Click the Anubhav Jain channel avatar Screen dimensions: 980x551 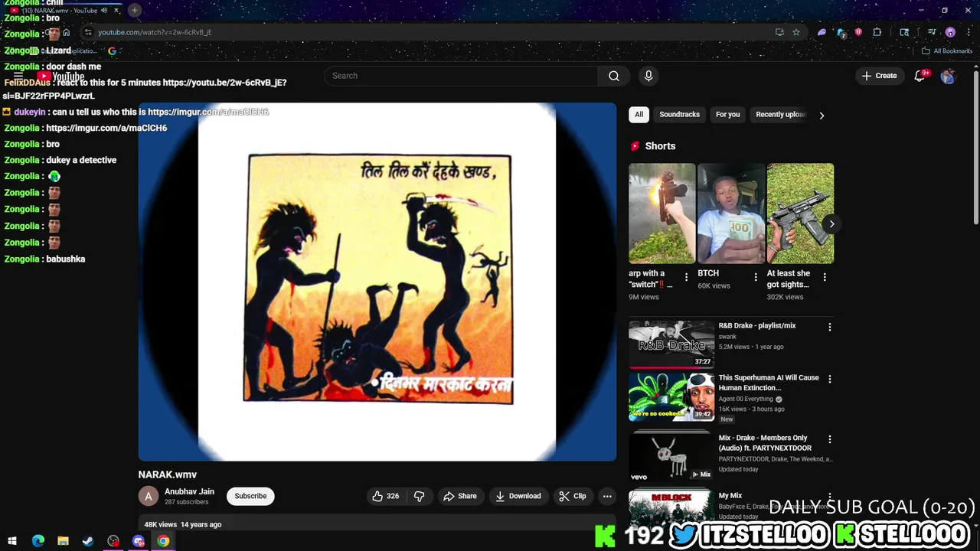148,497
